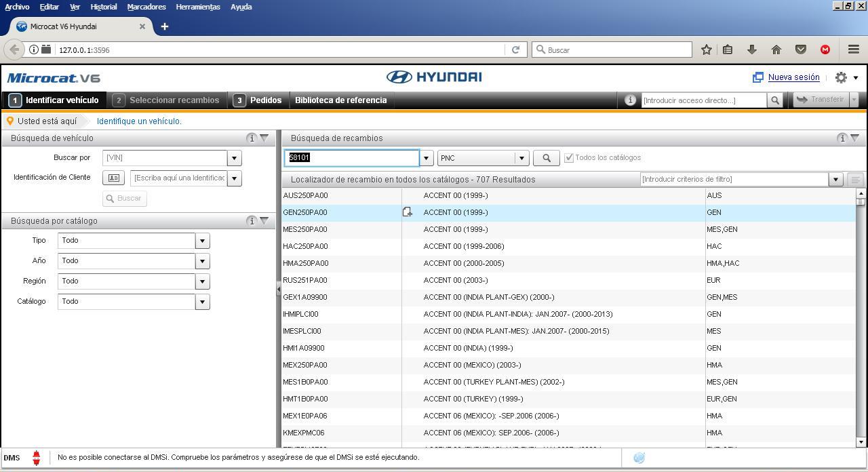Open the Buscar por VIN dropdown
The width and height of the screenshot is (868, 472).
(233, 157)
